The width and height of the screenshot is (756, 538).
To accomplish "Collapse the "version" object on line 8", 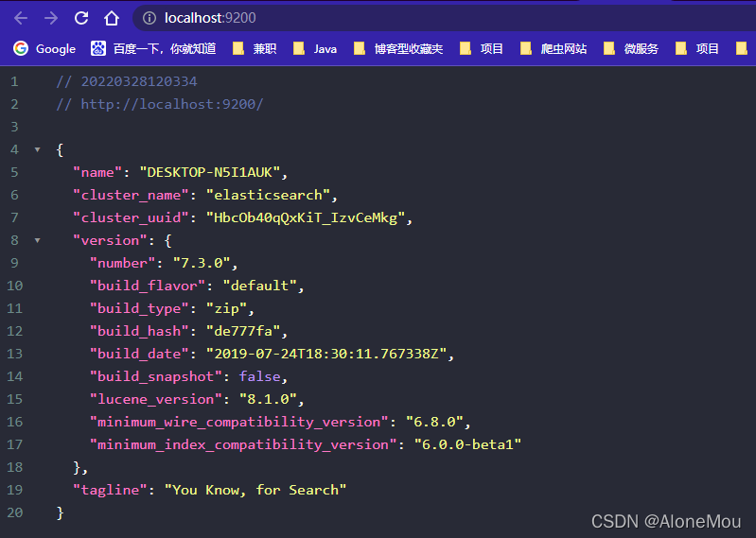I will click(38, 240).
